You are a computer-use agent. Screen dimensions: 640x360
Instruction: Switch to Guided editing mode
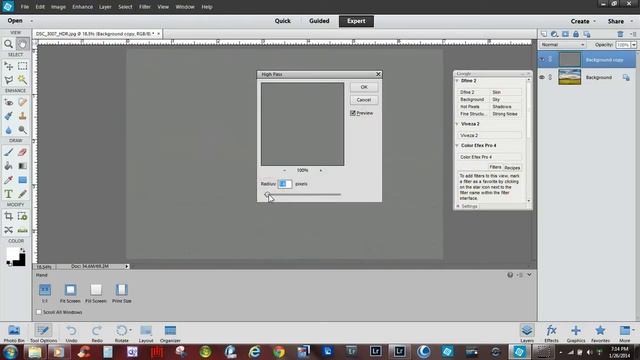(x=319, y=21)
